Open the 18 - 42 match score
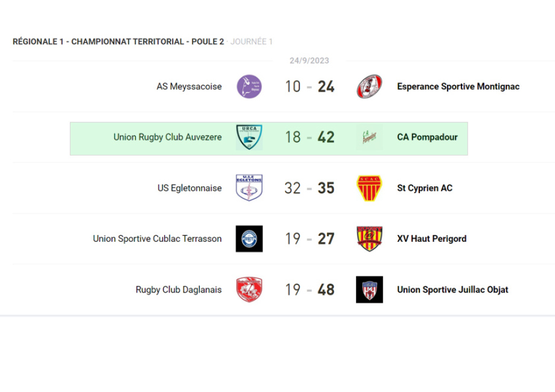 pos(309,138)
